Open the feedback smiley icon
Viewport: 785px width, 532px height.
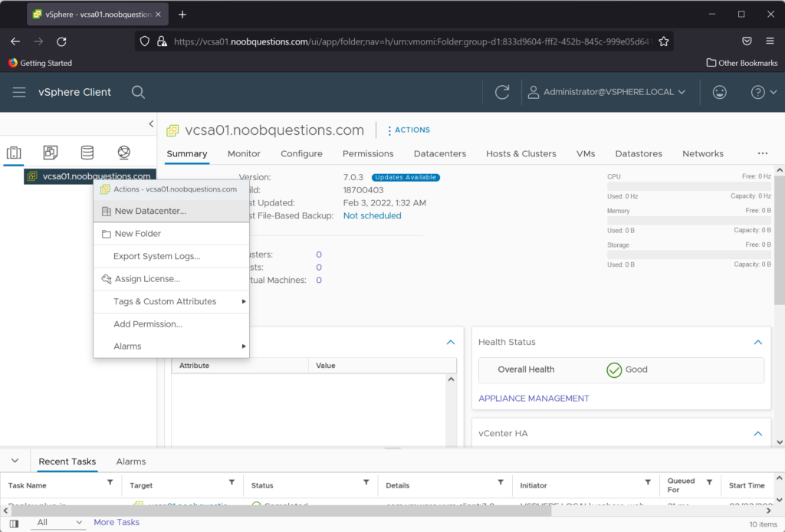point(719,92)
